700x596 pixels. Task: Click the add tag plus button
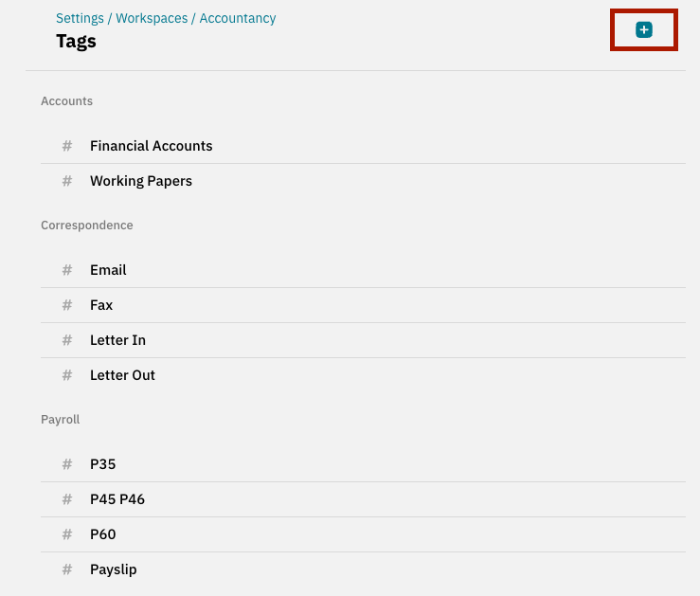coord(644,30)
